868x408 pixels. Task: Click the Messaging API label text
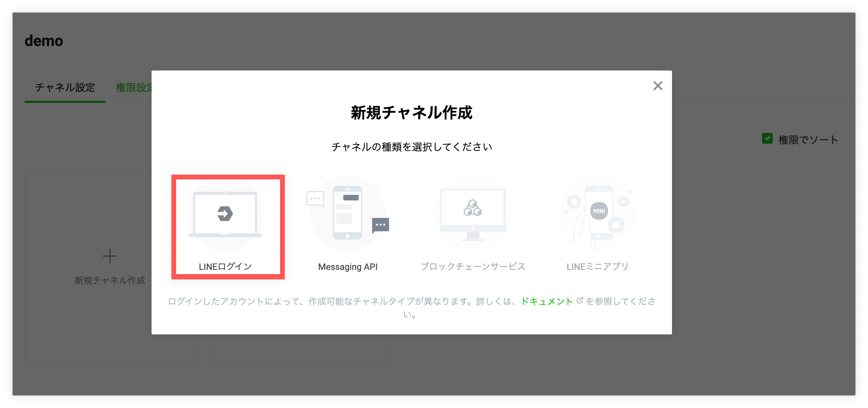[348, 267]
